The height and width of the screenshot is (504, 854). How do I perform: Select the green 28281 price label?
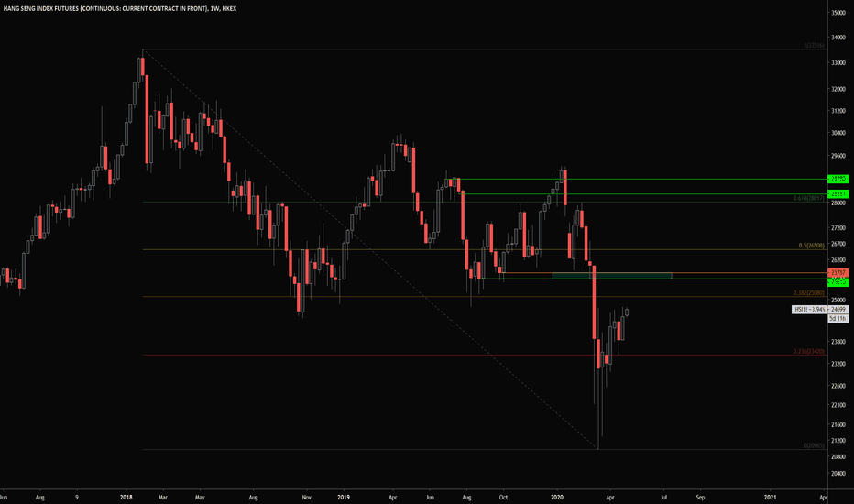point(838,194)
